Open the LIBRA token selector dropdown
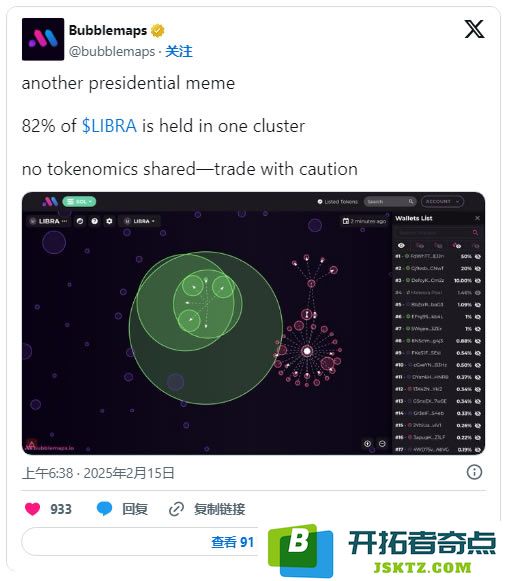This screenshot has width=508, height=581. coord(139,221)
